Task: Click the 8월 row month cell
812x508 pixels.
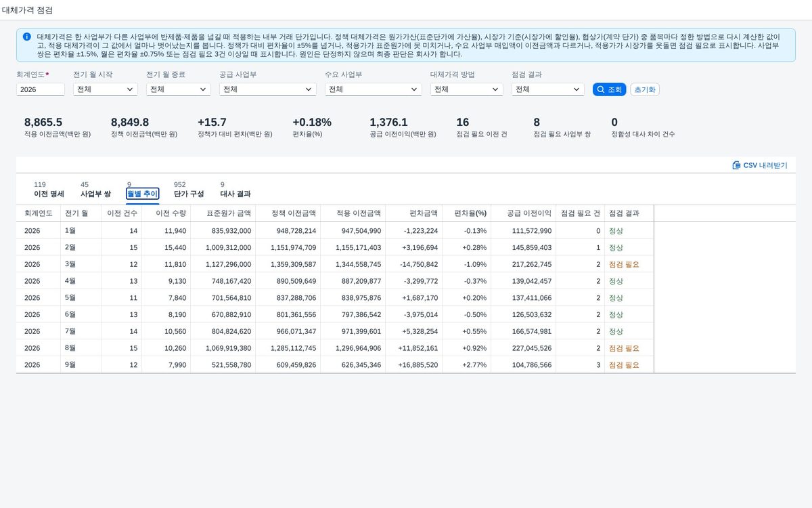Action: tap(81, 348)
